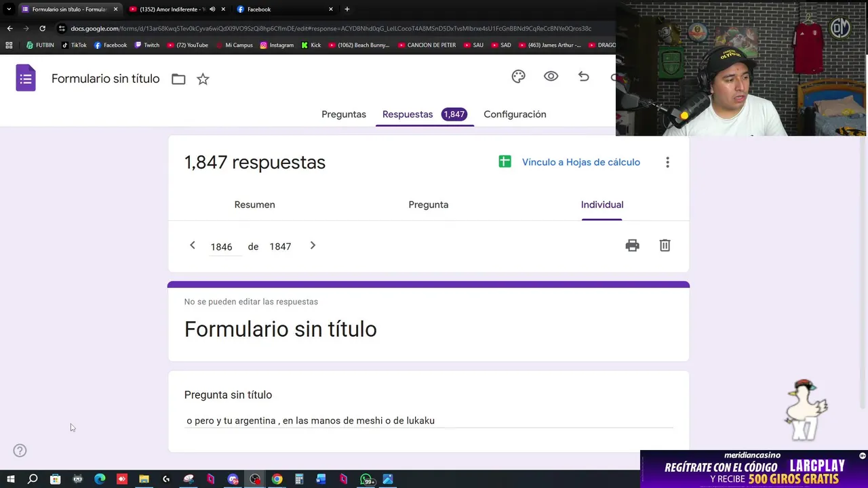This screenshot has width=868, height=488.
Task: Open the three-dot responses options menu
Action: pos(667,162)
